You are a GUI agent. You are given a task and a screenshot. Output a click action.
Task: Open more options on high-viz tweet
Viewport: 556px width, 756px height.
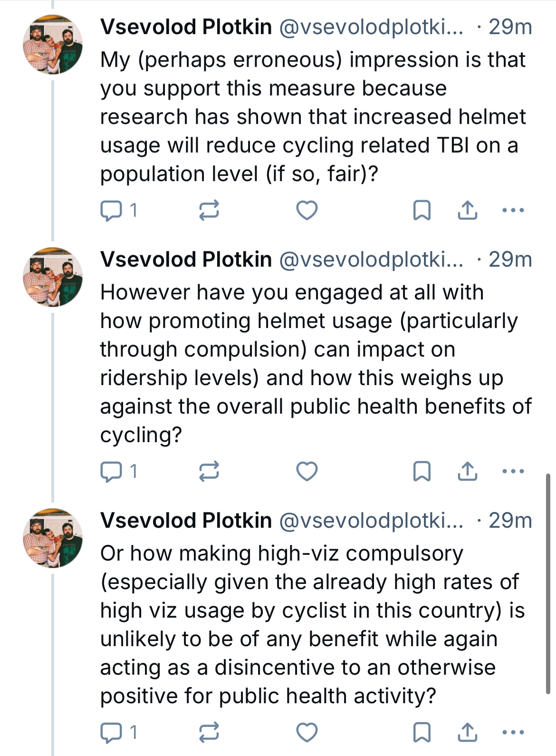pos(513,732)
